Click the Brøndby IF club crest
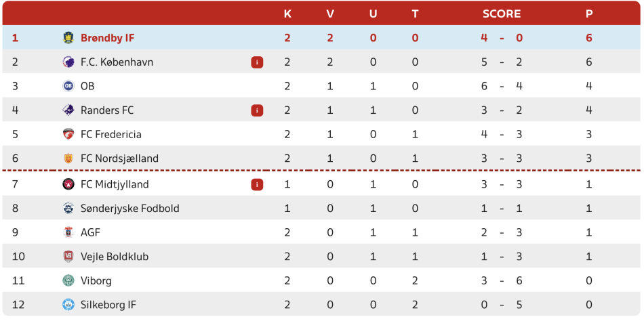This screenshot has height=321, width=644. tap(68, 38)
